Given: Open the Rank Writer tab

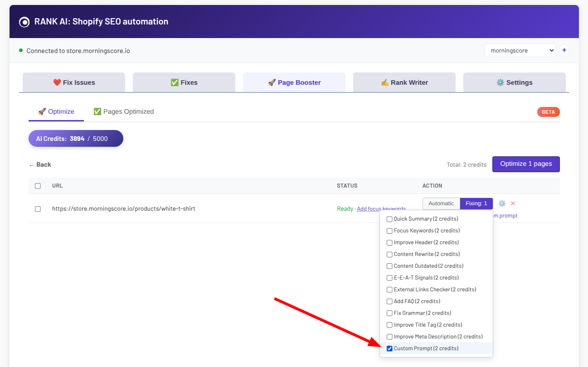Looking at the screenshot, I should pyautogui.click(x=404, y=82).
